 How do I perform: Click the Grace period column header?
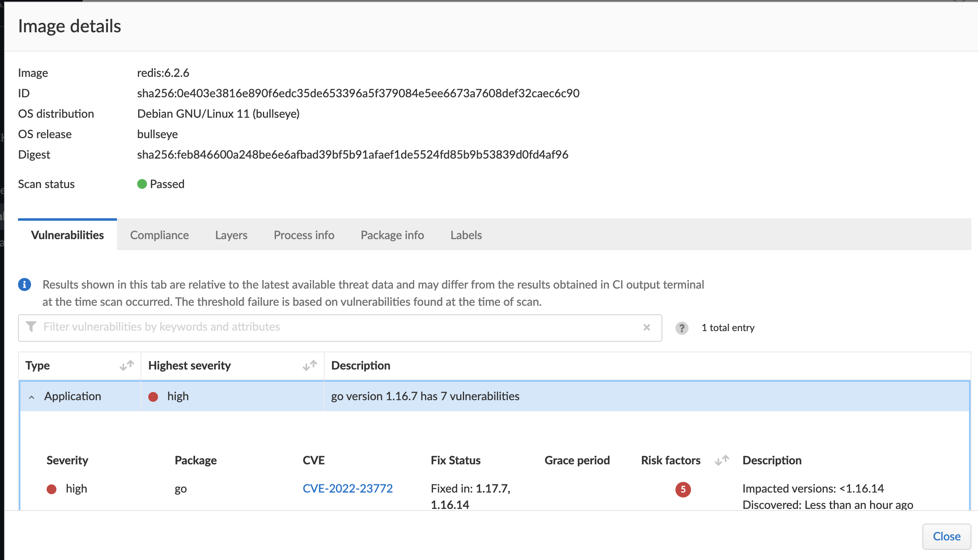[x=577, y=460]
